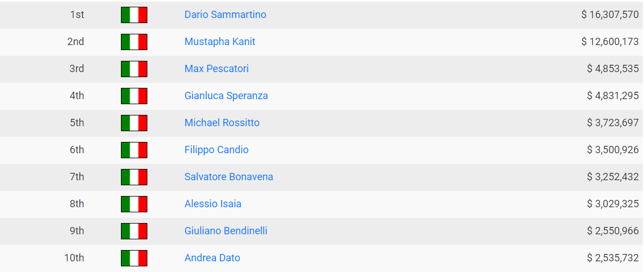The height and width of the screenshot is (272, 644).
Task: Click the flag next to Gianluca Speranza
Action: coord(134,96)
